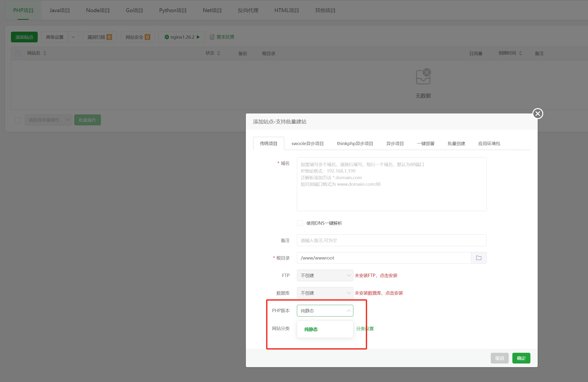Select 一键部署 tab
Viewport: 588px width, 382px height.
(x=425, y=143)
